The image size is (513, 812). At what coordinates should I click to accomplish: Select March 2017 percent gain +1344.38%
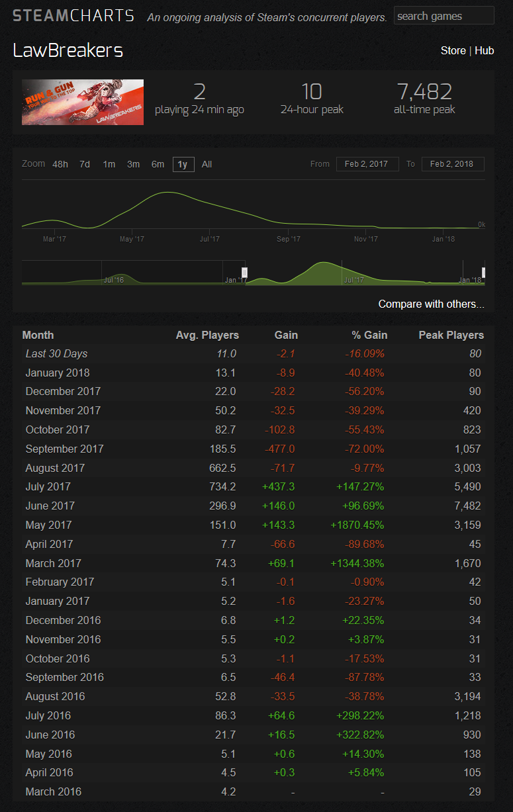click(358, 564)
